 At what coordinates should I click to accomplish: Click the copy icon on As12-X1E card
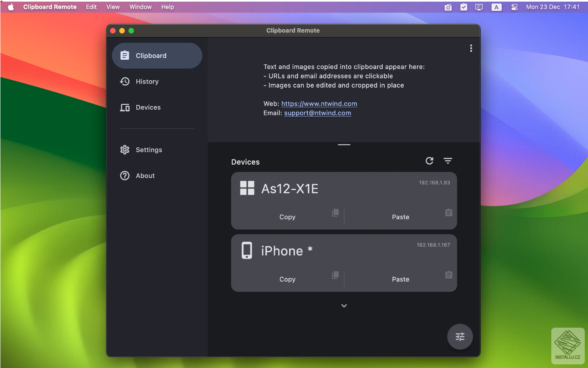tap(335, 213)
